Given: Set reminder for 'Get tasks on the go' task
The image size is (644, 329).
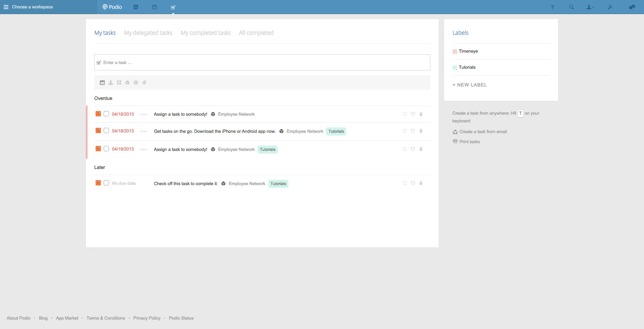Looking at the screenshot, I should 413,131.
